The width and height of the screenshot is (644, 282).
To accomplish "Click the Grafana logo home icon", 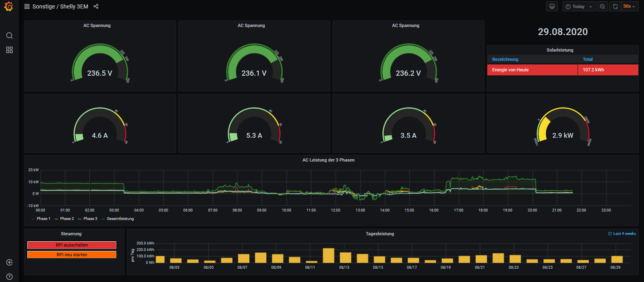I will (8, 6).
